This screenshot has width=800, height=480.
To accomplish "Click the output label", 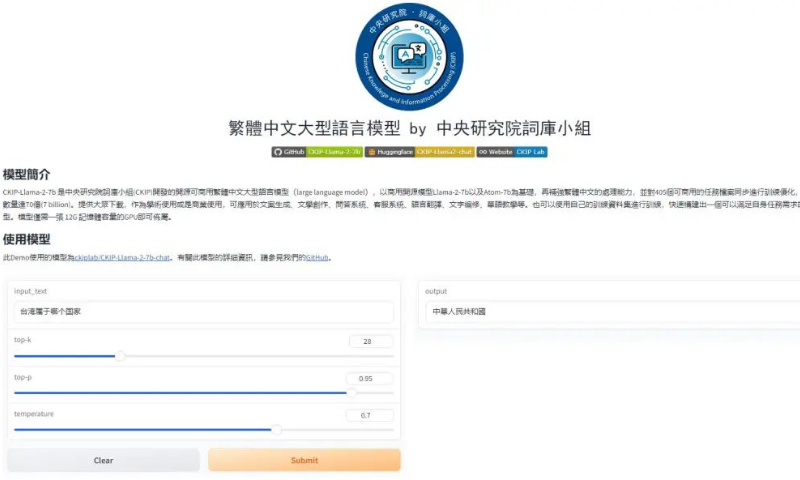I will [x=436, y=291].
